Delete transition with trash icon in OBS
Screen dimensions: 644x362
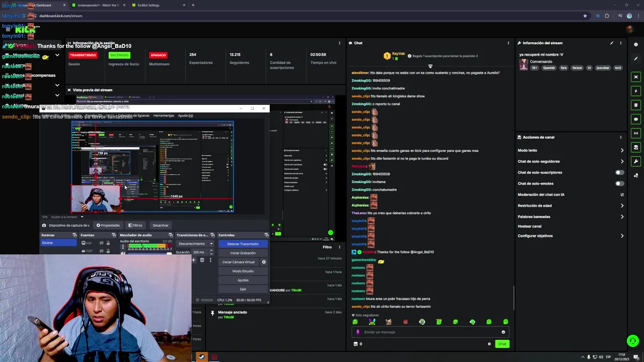[202, 260]
